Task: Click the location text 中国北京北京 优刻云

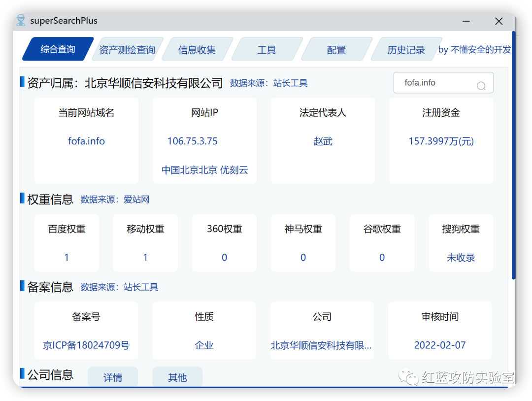Action: 205,170
